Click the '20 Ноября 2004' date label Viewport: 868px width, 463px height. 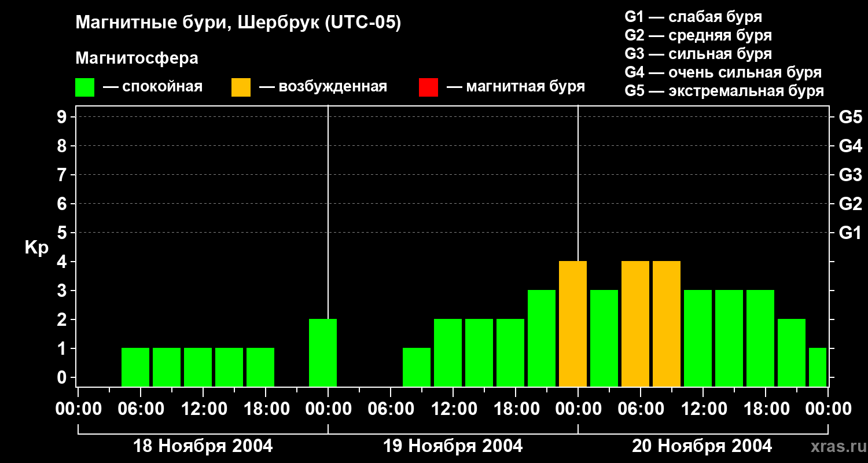click(702, 446)
